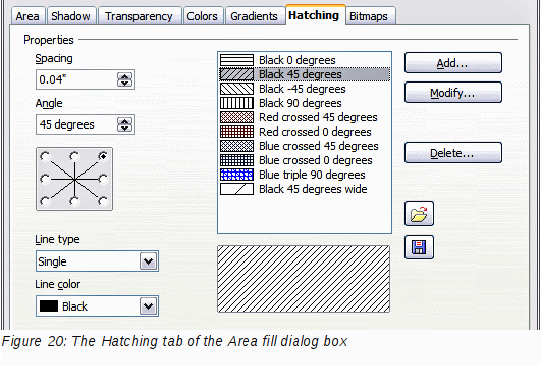This screenshot has width=541, height=366.
Task: Select Black 90 degrees hatch swatch
Action: coord(237,103)
